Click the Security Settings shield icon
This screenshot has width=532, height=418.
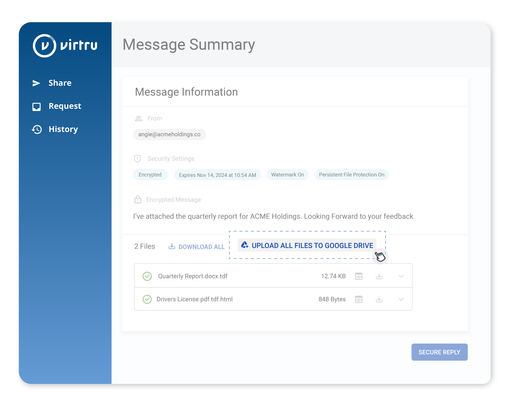pos(137,159)
